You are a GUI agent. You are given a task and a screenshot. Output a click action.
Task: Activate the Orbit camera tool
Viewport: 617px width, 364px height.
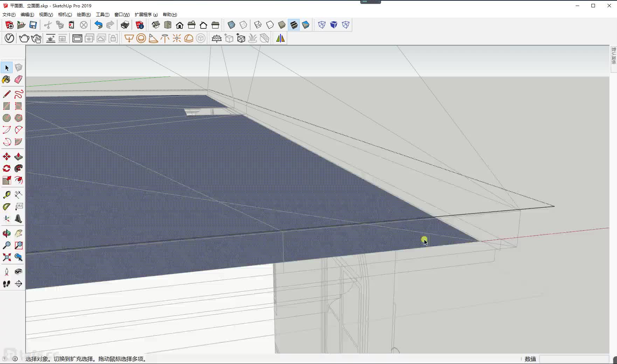click(x=6, y=233)
